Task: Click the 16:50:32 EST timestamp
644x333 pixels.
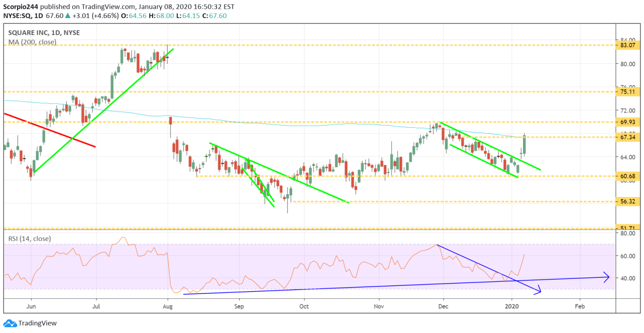Action: (213, 6)
